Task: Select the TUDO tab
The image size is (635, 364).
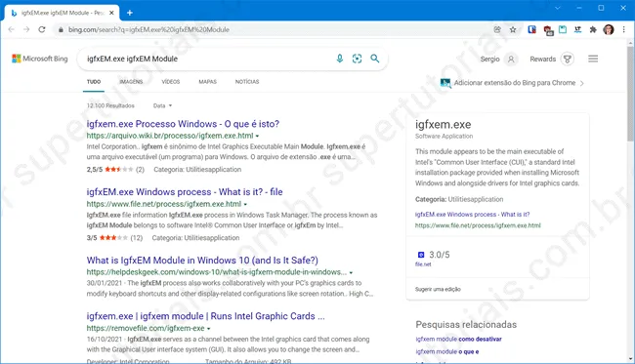Action: [x=94, y=82]
